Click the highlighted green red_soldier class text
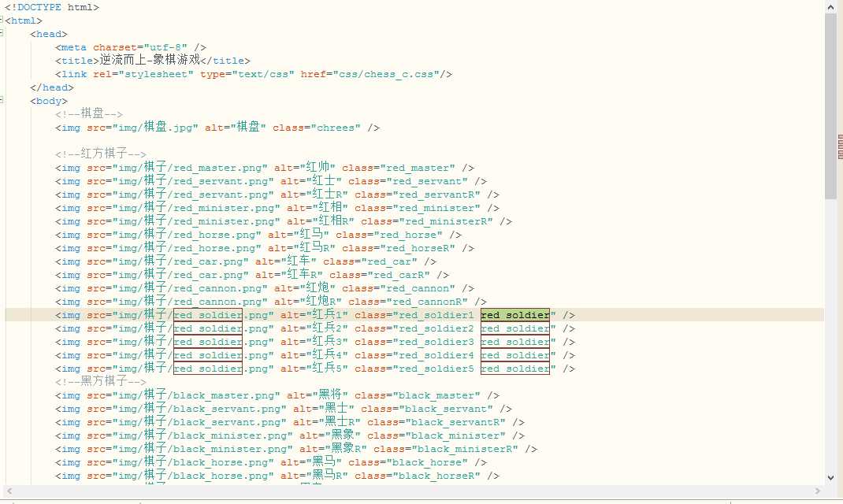This screenshot has width=843, height=504. [515, 315]
